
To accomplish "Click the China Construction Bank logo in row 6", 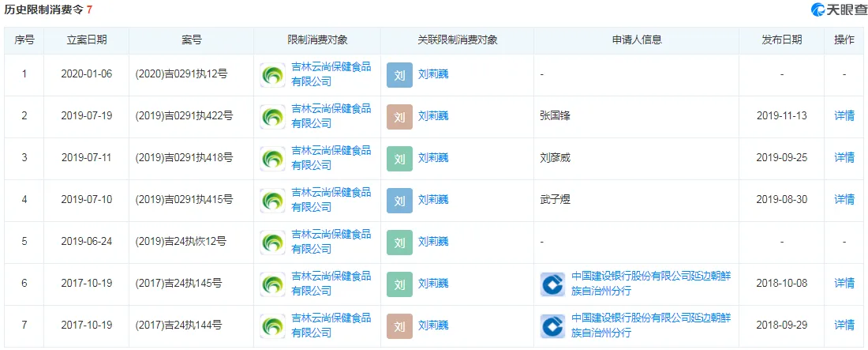I will (553, 284).
